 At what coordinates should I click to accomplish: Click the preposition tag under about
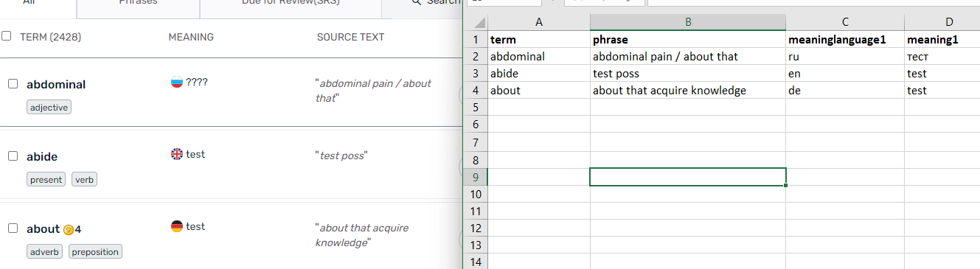tap(95, 252)
